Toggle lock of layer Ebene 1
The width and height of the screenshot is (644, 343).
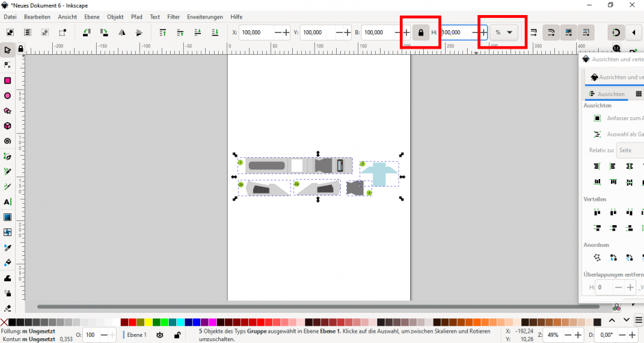tap(177, 335)
